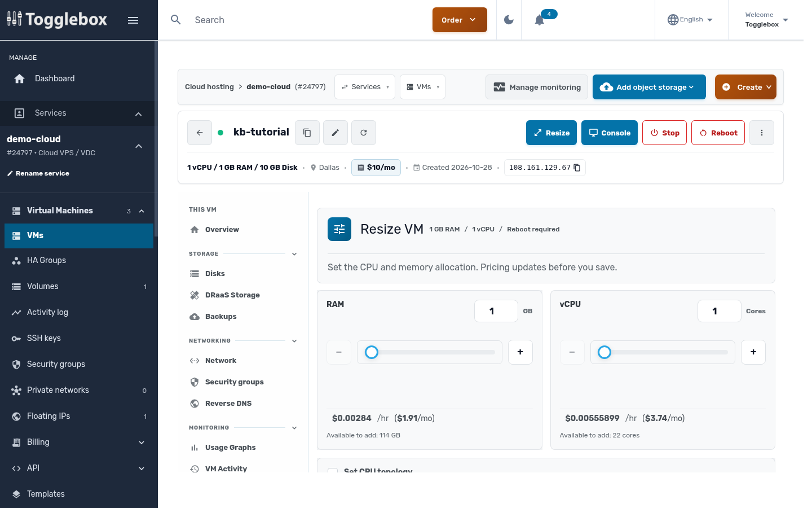Screen dimensions: 812x508
Task: Open the Order dropdown
Action: click(460, 20)
